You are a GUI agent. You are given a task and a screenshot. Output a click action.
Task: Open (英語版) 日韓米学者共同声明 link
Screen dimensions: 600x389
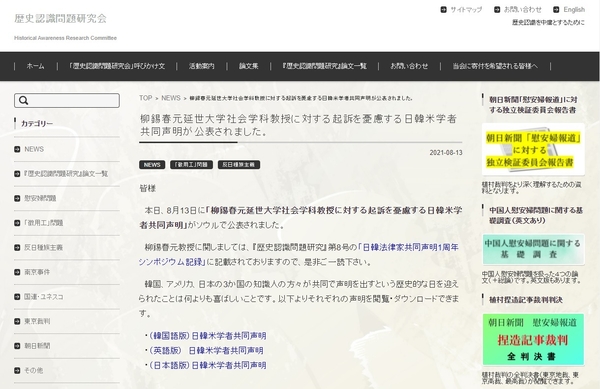click(206, 350)
